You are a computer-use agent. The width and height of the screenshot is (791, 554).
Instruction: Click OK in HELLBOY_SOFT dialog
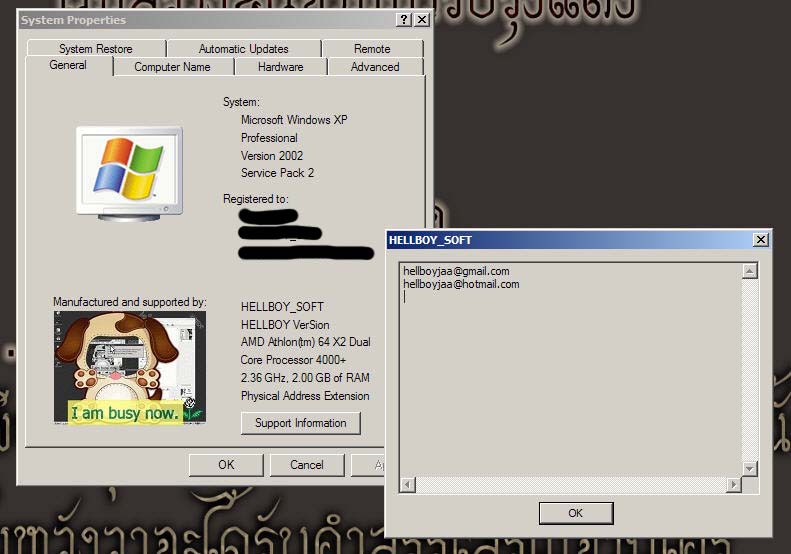click(576, 513)
